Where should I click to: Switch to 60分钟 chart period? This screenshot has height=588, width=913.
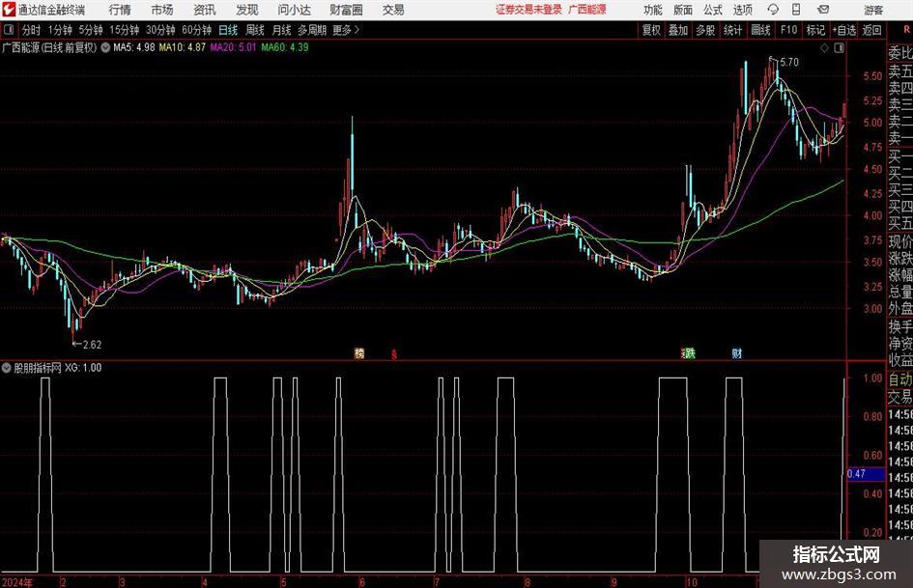[196, 30]
